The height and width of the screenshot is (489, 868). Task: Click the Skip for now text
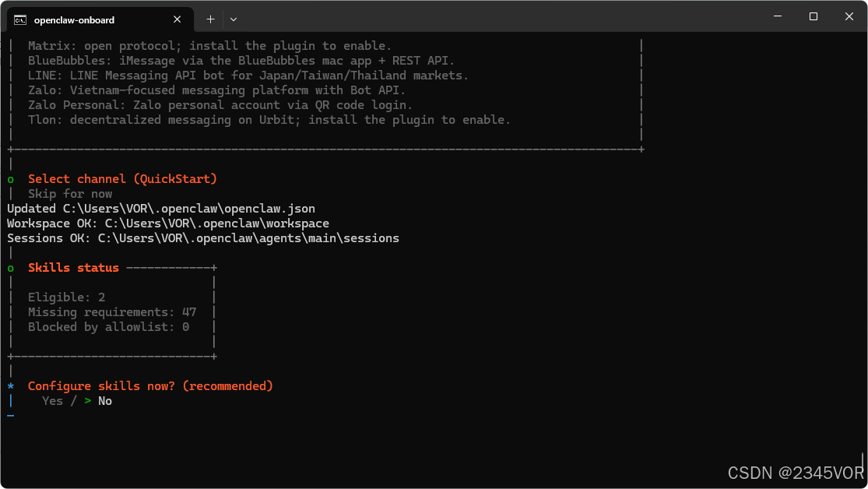coord(70,194)
